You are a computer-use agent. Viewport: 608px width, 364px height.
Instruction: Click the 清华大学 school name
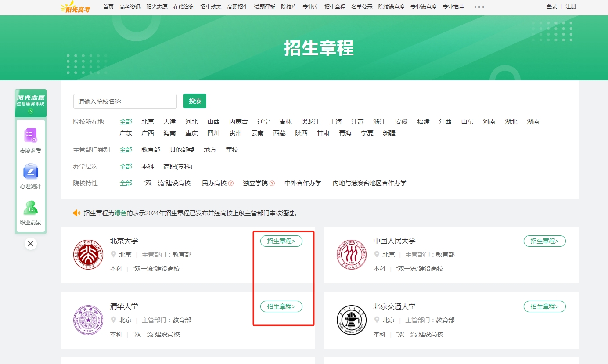(124, 306)
